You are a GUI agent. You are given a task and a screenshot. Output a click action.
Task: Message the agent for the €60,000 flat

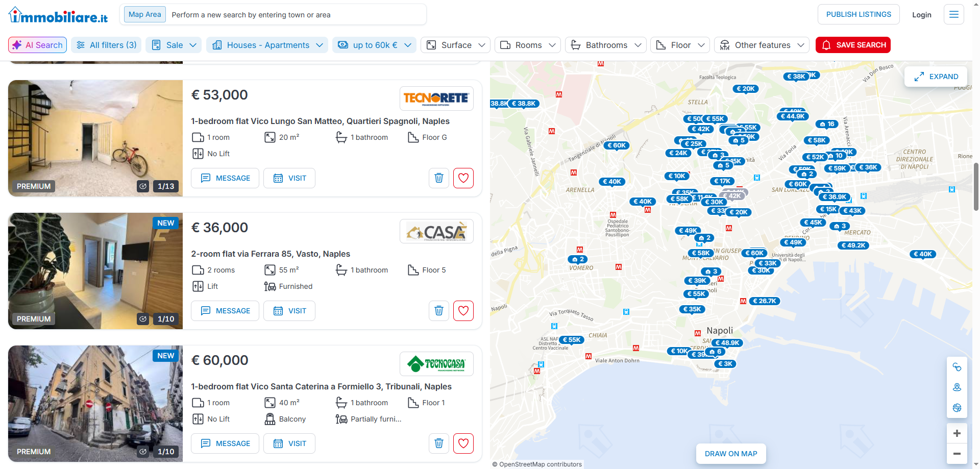point(225,443)
